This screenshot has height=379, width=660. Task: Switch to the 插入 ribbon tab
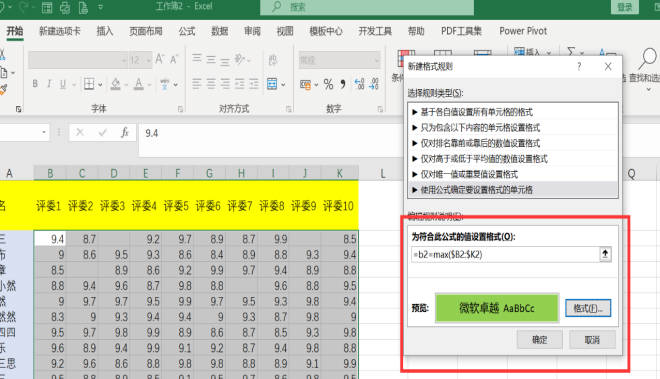click(x=105, y=31)
